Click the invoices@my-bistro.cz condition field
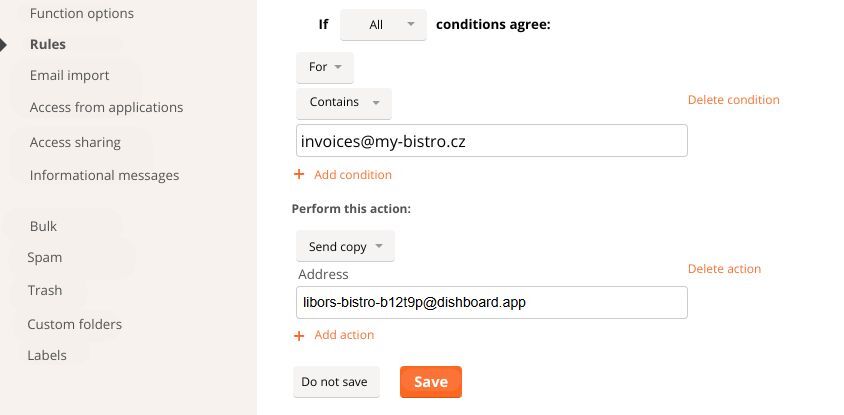The width and height of the screenshot is (844, 415). point(491,142)
